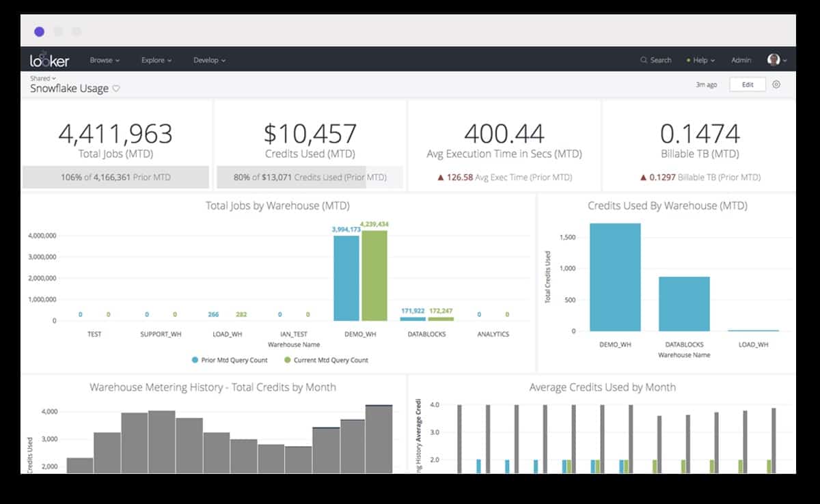Click the 4,411,963 Total Jobs value
The height and width of the screenshot is (504, 820).
tap(115, 134)
